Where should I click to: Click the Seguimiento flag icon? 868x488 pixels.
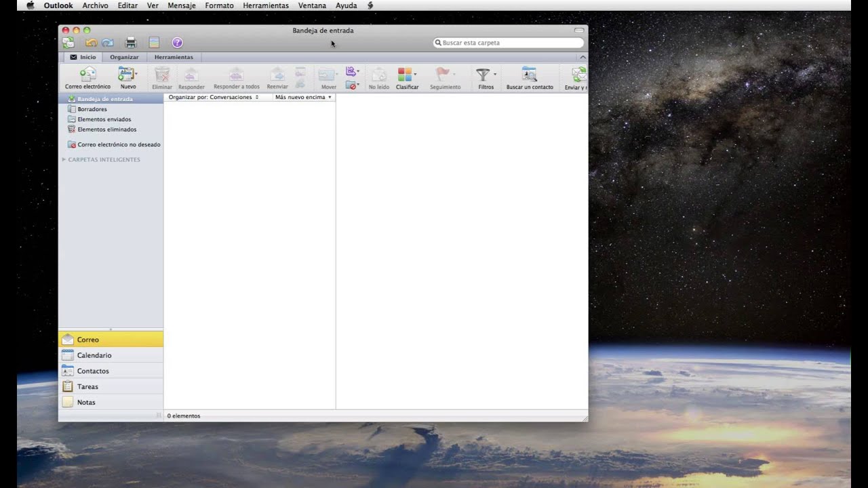click(443, 75)
